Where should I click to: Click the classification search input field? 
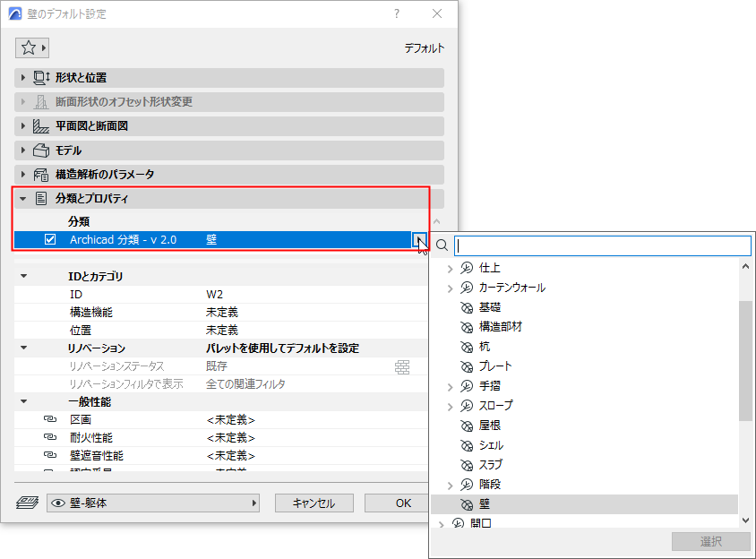603,246
